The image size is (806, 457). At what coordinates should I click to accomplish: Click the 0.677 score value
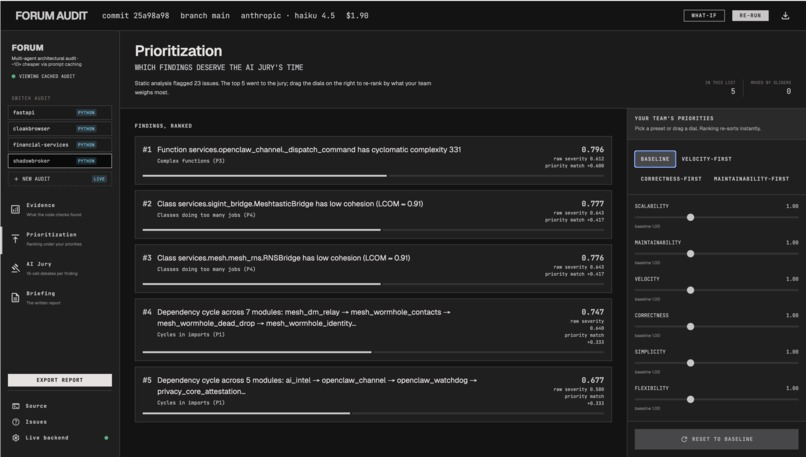point(593,380)
